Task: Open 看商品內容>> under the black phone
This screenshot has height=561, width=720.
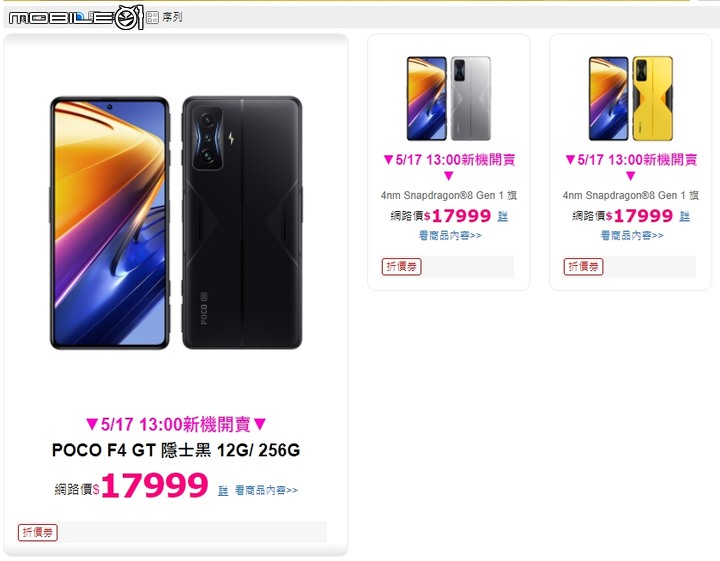Action: (266, 490)
